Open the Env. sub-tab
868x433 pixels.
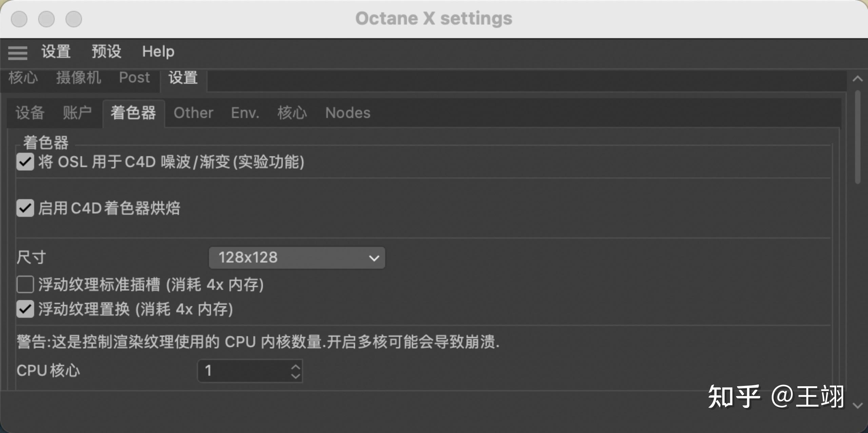pos(245,113)
